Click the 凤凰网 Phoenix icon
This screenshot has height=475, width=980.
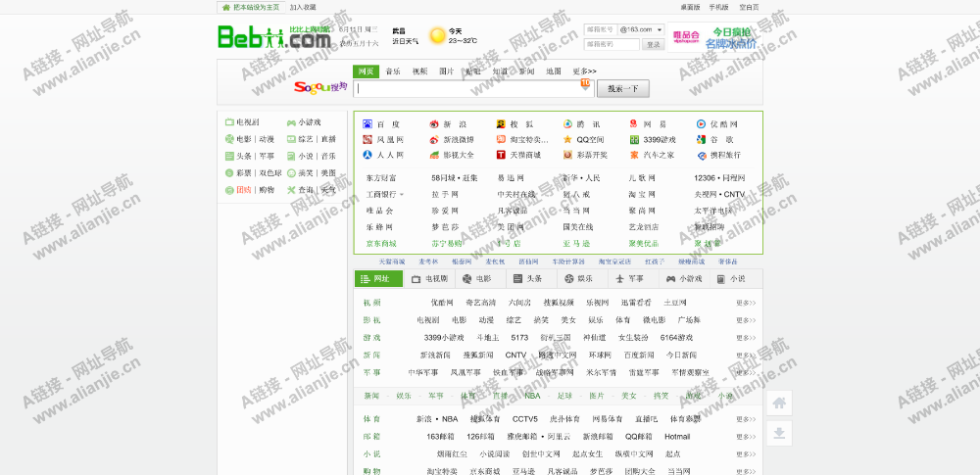coord(367,139)
